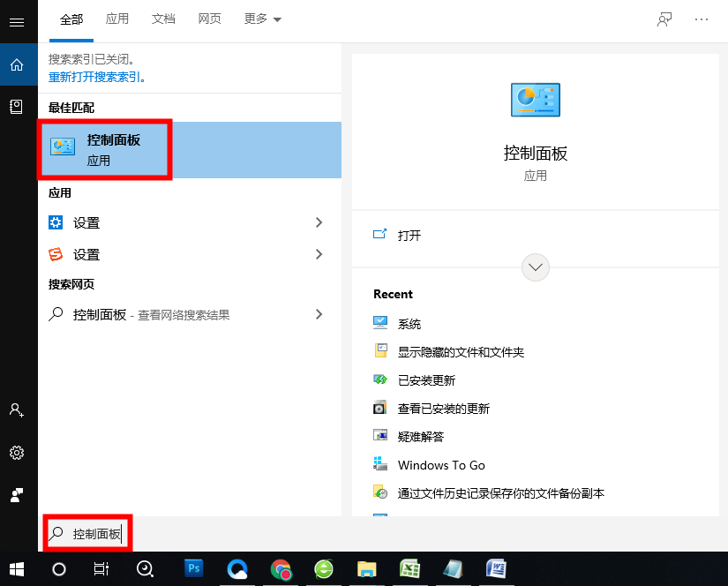Open the feedback icon at top right
This screenshot has height=586, width=728.
[x=664, y=19]
